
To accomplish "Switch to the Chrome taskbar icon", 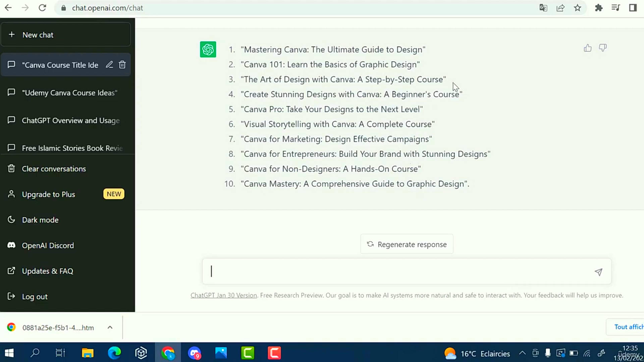I will [x=168, y=353].
